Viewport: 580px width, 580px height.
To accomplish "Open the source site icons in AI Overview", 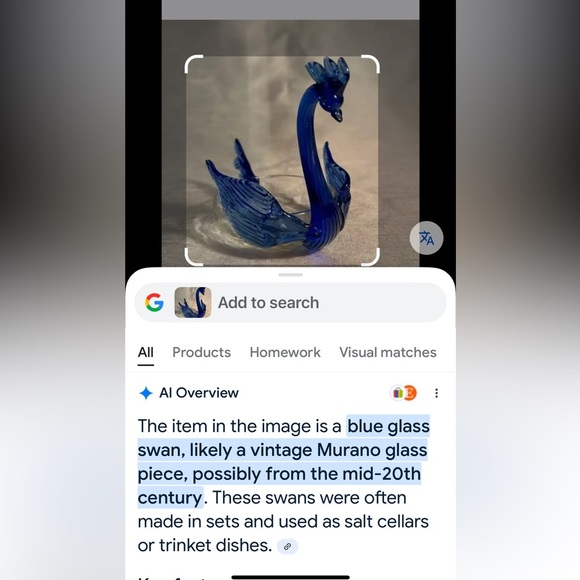I will point(404,393).
